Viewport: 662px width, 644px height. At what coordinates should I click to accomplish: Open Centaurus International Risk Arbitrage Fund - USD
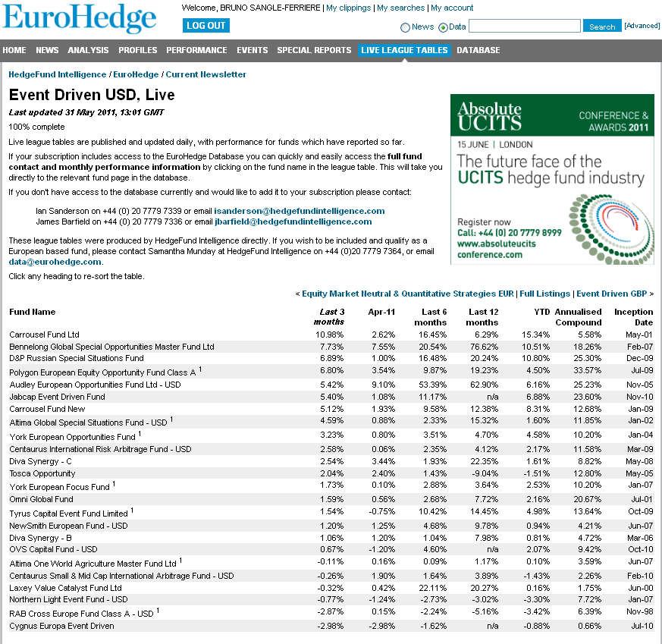tap(101, 449)
